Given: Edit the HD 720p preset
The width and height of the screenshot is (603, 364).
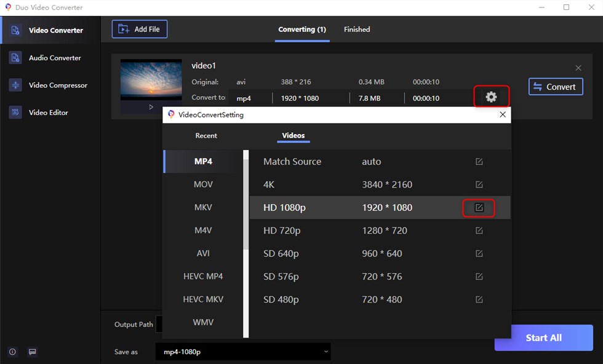Looking at the screenshot, I should [x=479, y=231].
